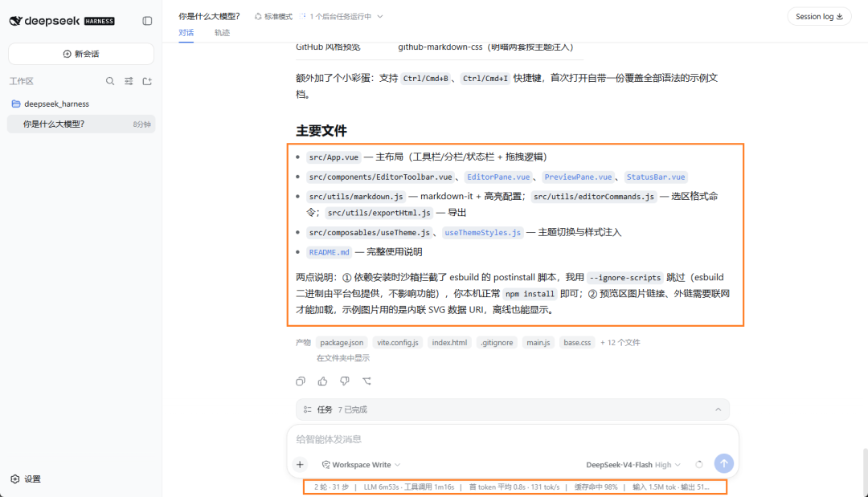Download the Session log
Screen dimensions: 868x497
(x=819, y=17)
